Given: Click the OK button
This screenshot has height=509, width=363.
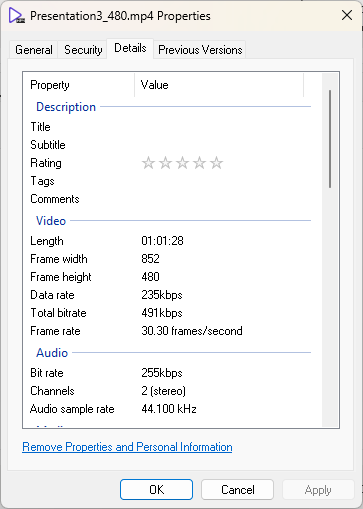Looking at the screenshot, I should [x=156, y=490].
